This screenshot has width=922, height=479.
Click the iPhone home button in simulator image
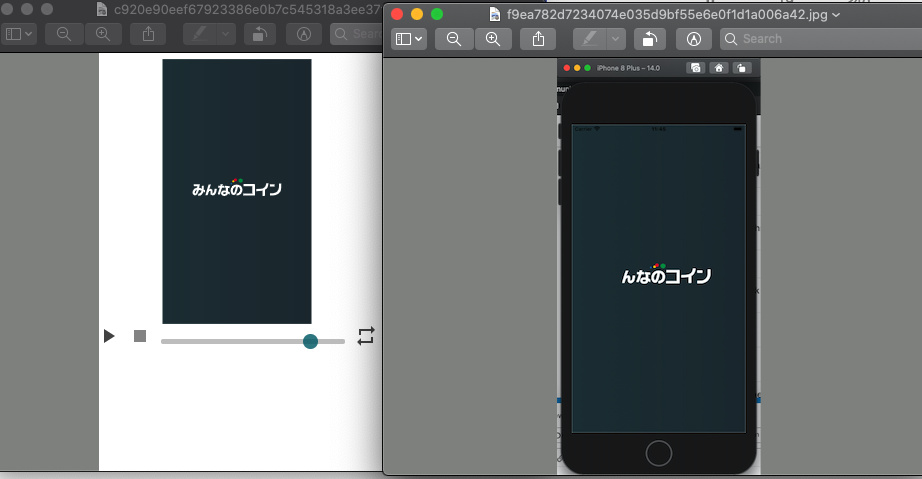(x=659, y=454)
